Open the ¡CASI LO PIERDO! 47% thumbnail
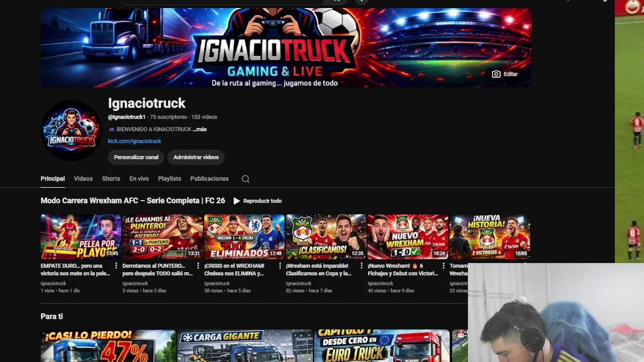This screenshot has width=644, height=362. pos(108,346)
